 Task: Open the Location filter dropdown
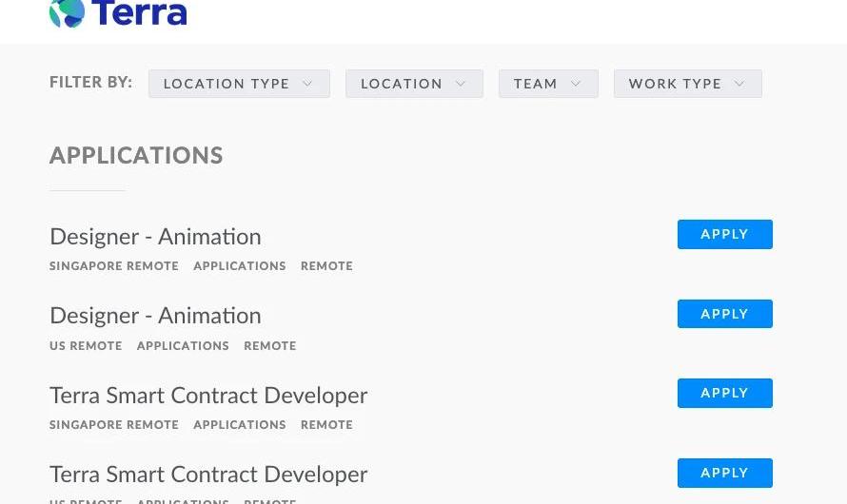click(x=414, y=84)
